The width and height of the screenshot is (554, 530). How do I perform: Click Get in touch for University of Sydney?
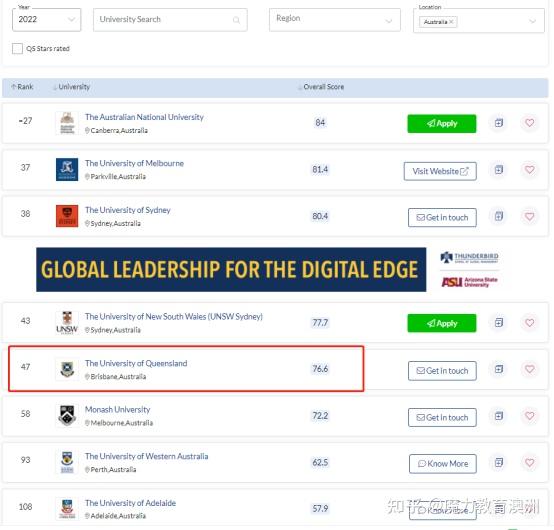click(x=442, y=218)
